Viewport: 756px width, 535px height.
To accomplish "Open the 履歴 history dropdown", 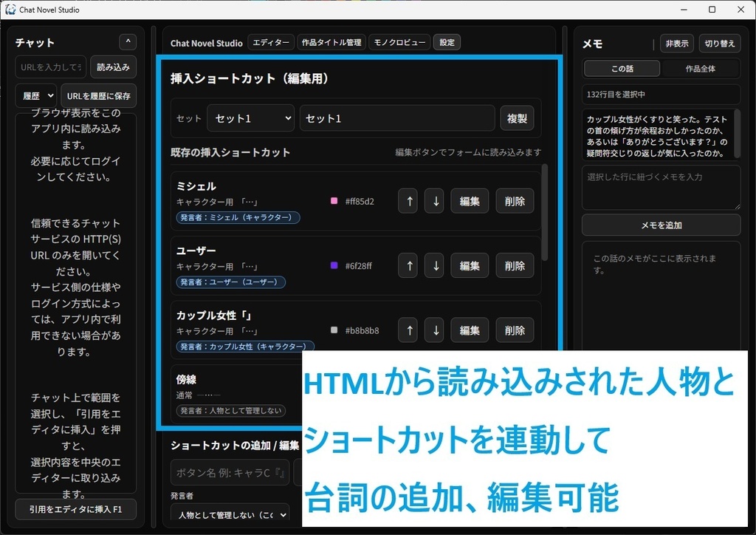I will coord(36,95).
